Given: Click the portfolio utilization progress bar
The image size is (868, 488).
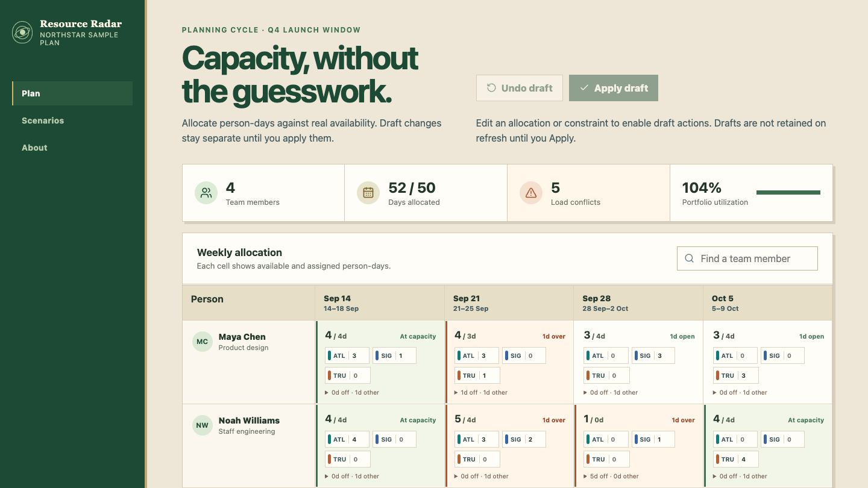Looking at the screenshot, I should 788,193.
